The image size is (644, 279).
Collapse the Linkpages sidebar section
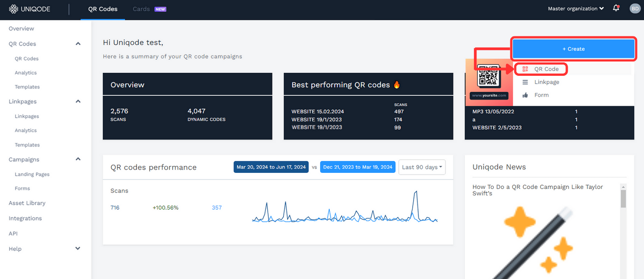78,101
